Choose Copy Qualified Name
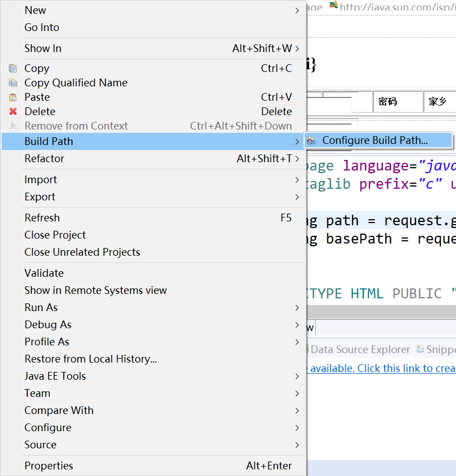 pos(153,83)
